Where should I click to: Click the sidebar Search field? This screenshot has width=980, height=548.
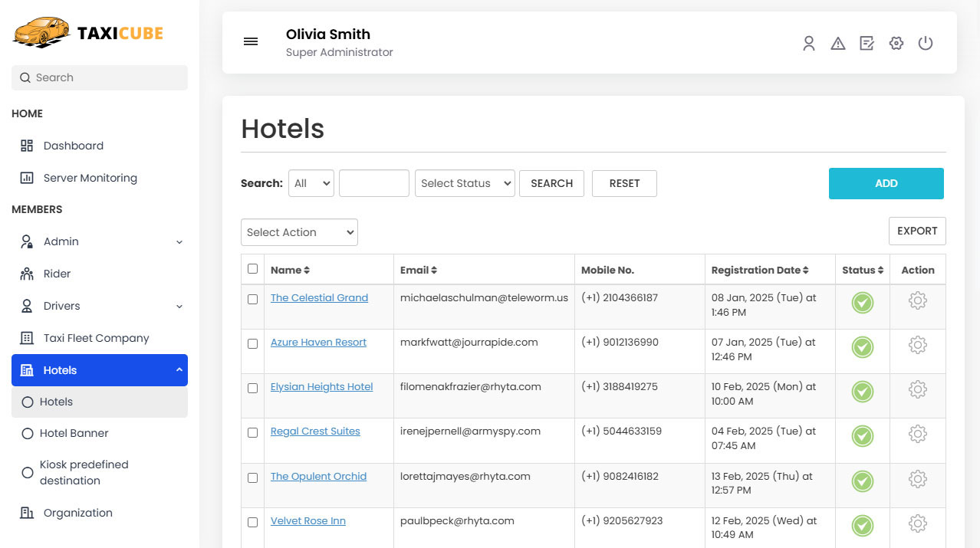click(x=100, y=77)
